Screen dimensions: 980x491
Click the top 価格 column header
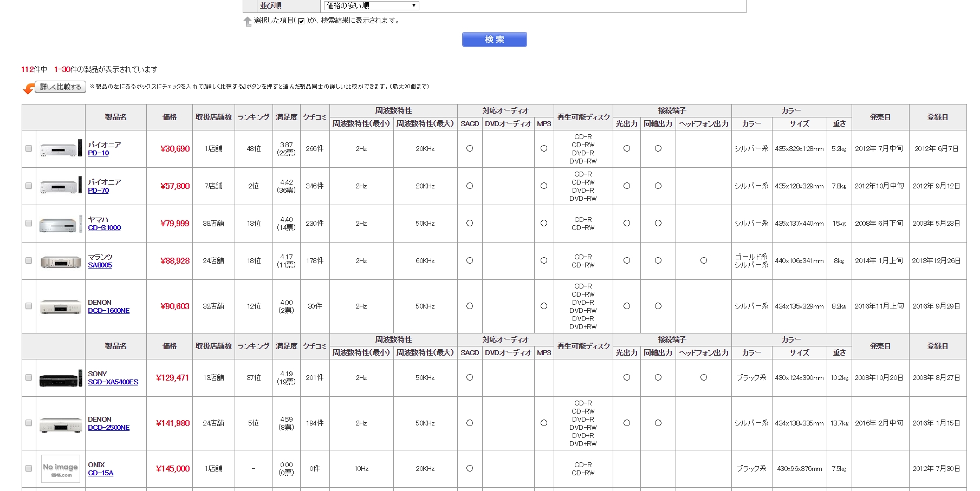[x=170, y=117]
